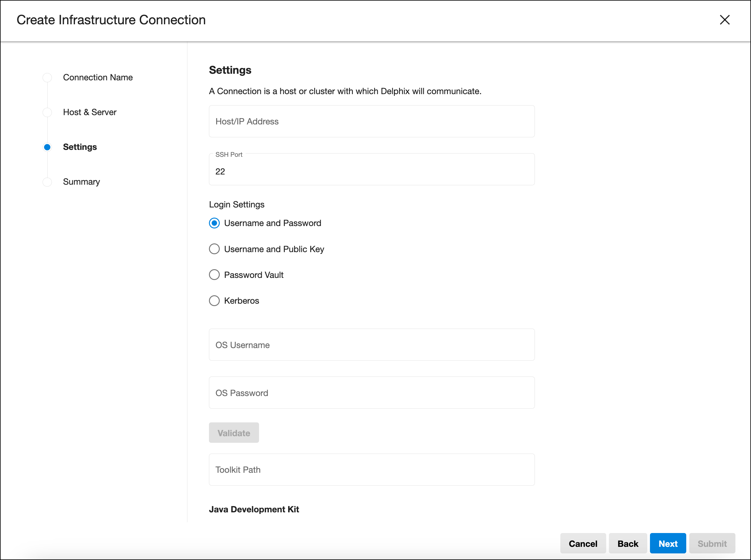Focus the Toolkit Path field
751x560 pixels.
pyautogui.click(x=372, y=470)
